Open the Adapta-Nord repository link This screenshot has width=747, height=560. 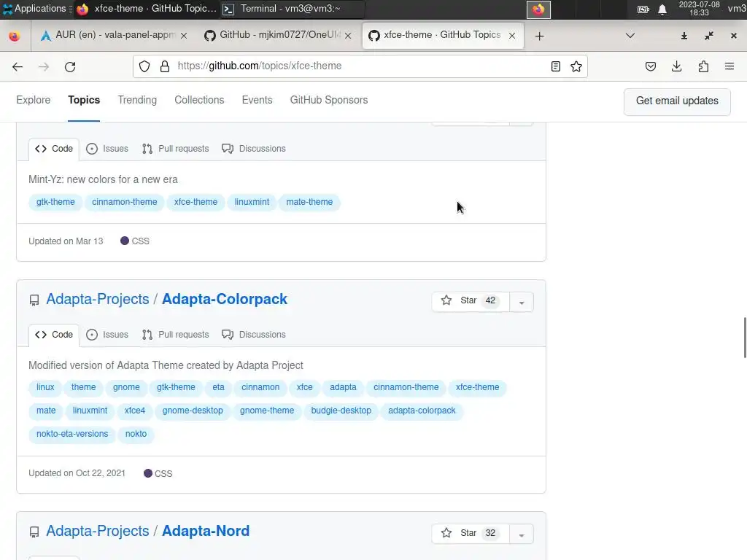tap(205, 531)
